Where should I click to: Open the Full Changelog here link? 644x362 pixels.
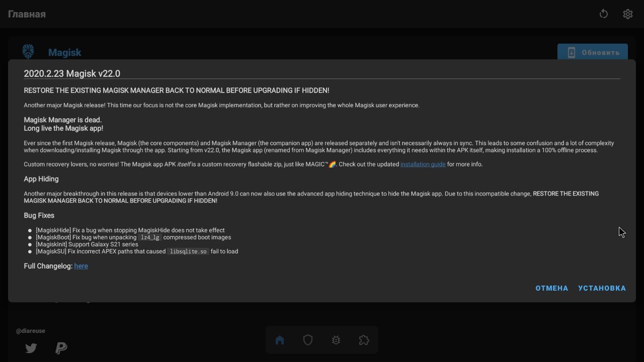tap(81, 266)
